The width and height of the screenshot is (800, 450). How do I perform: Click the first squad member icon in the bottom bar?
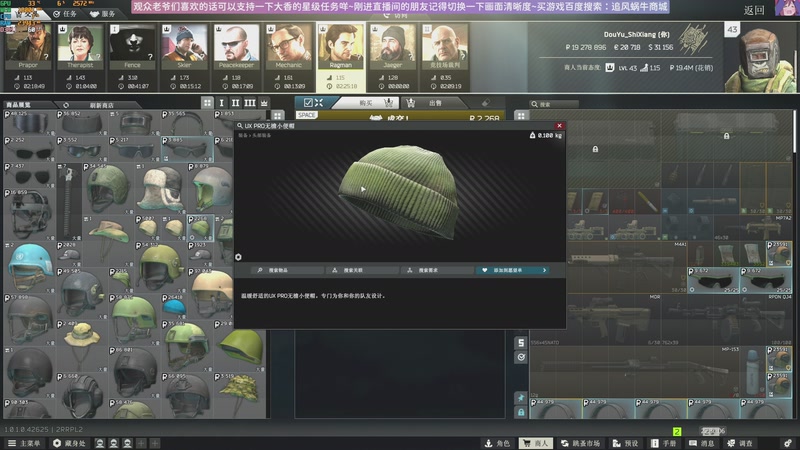pos(100,443)
